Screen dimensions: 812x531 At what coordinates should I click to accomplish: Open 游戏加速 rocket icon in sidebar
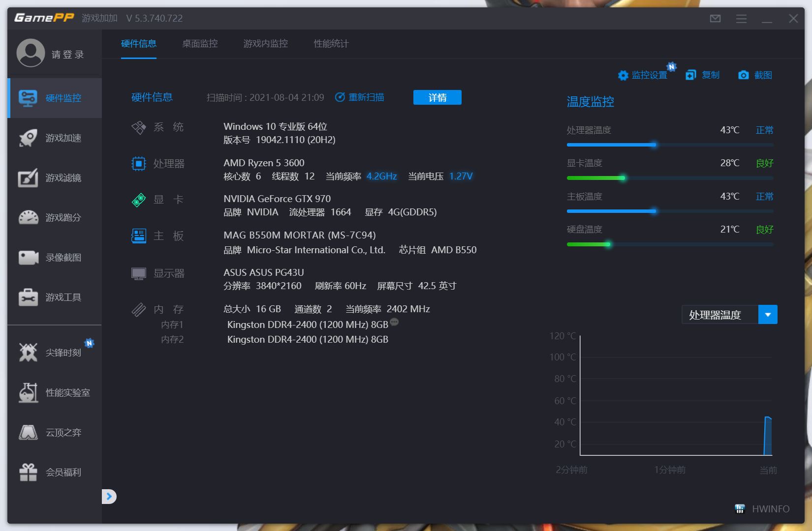coord(28,138)
